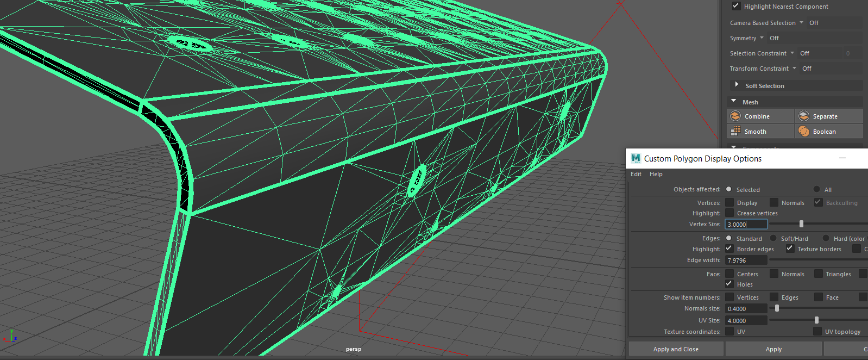
Task: Click the Vertex Size slider handle
Action: tap(801, 224)
